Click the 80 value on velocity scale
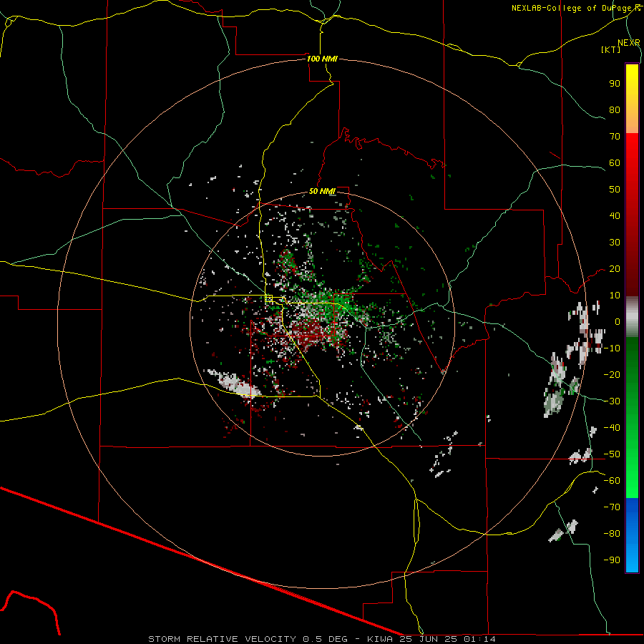Viewport: 644px width, 644px height. tap(615, 109)
